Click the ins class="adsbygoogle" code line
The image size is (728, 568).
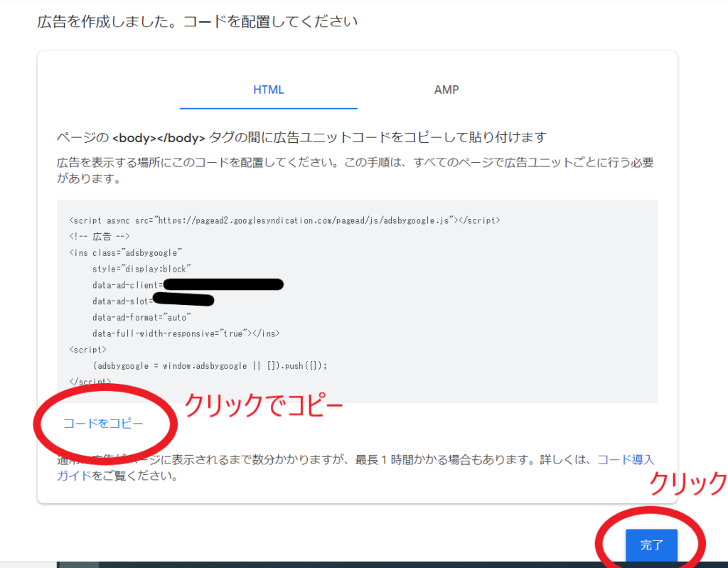pos(125,252)
